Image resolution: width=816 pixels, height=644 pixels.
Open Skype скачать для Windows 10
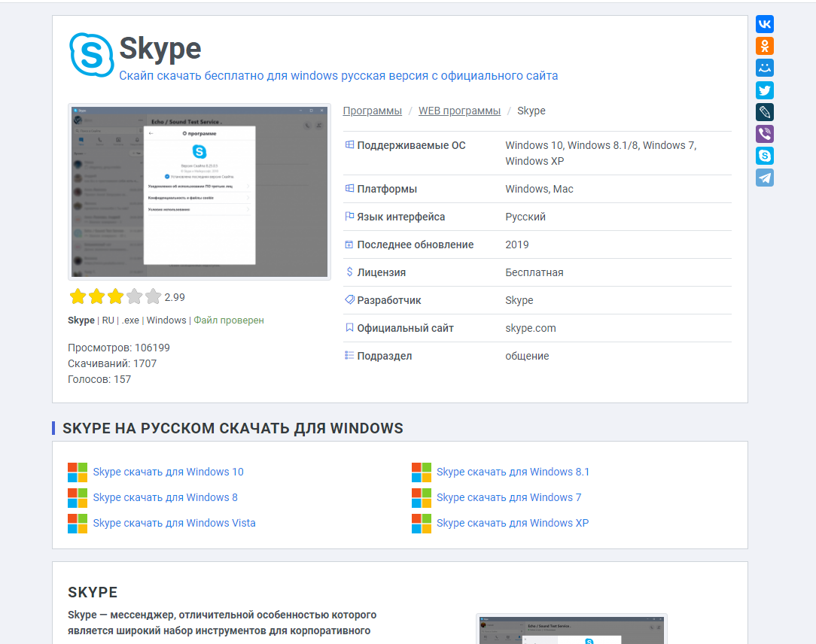[168, 472]
